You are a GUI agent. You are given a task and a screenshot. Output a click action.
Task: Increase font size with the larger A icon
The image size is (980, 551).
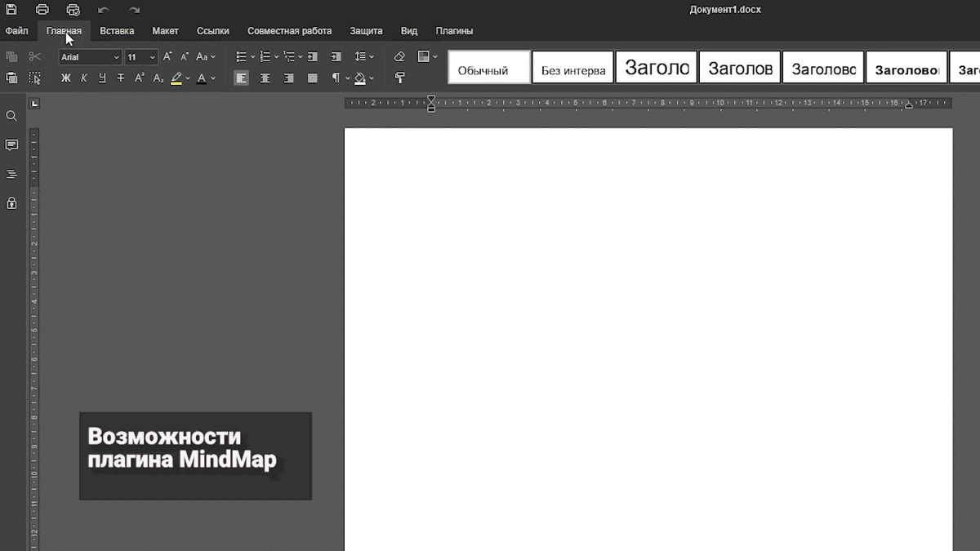pyautogui.click(x=167, y=57)
